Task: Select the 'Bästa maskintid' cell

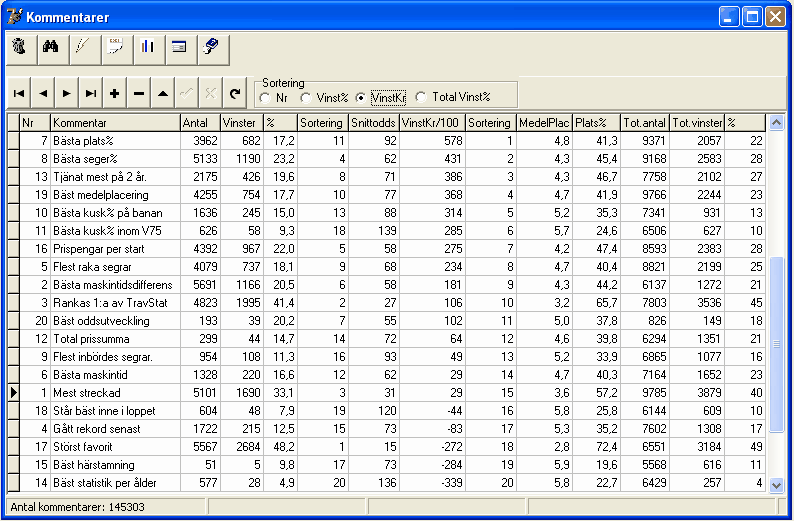Action: [115, 375]
